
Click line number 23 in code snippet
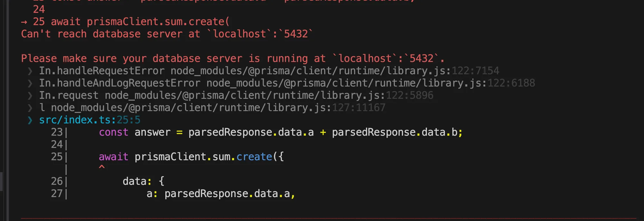point(57,132)
